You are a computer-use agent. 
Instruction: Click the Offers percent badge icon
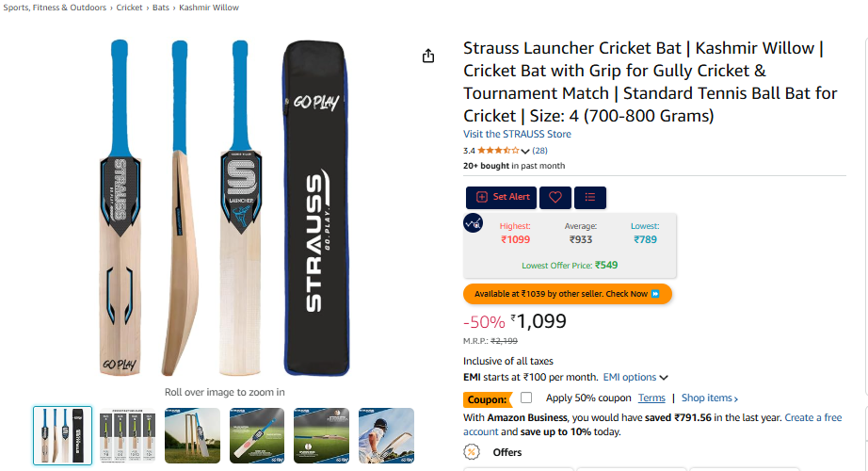point(472,452)
